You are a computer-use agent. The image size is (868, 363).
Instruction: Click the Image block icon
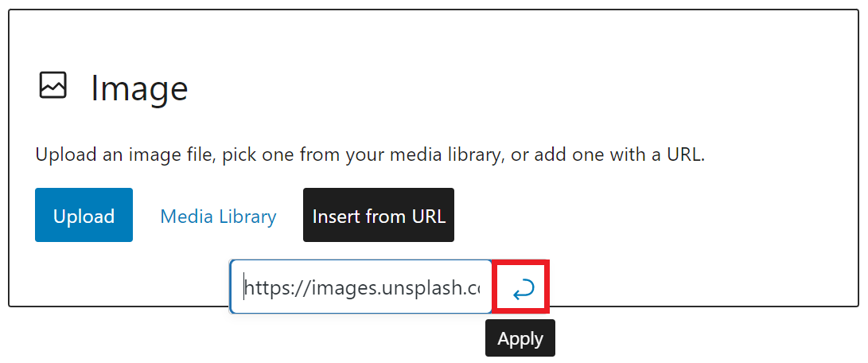53,85
